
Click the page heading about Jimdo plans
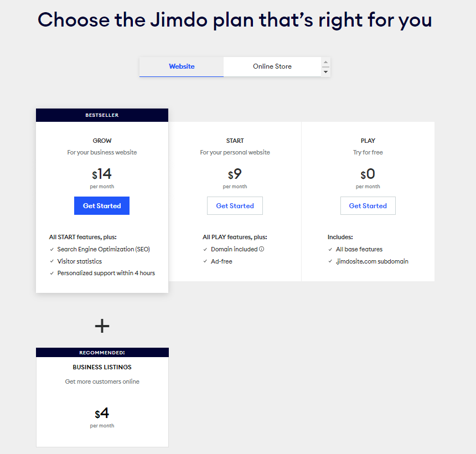pyautogui.click(x=235, y=20)
